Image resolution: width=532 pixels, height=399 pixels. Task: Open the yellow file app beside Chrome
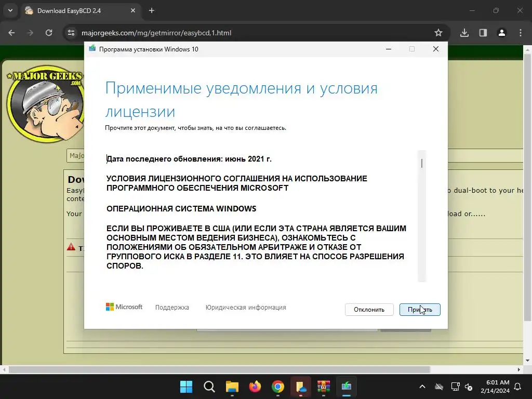(x=301, y=387)
